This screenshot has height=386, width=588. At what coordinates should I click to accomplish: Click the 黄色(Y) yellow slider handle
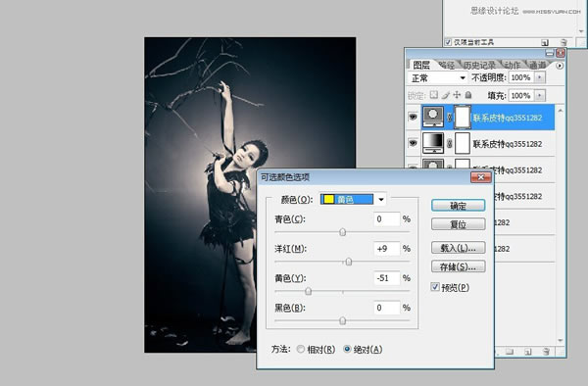309,291
